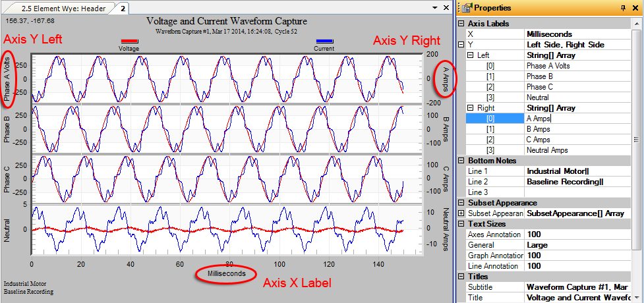
Task: Edit the X axis label Milliseconds value
Action: [577, 34]
